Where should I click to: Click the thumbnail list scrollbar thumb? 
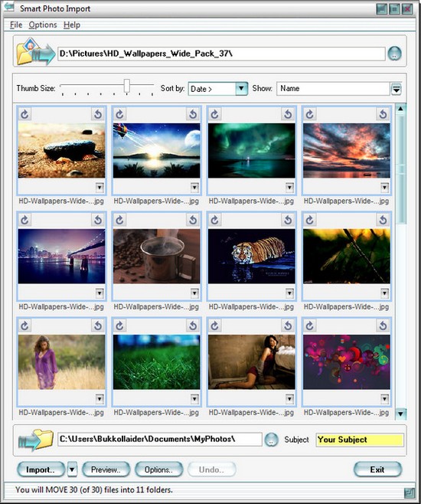[x=400, y=169]
